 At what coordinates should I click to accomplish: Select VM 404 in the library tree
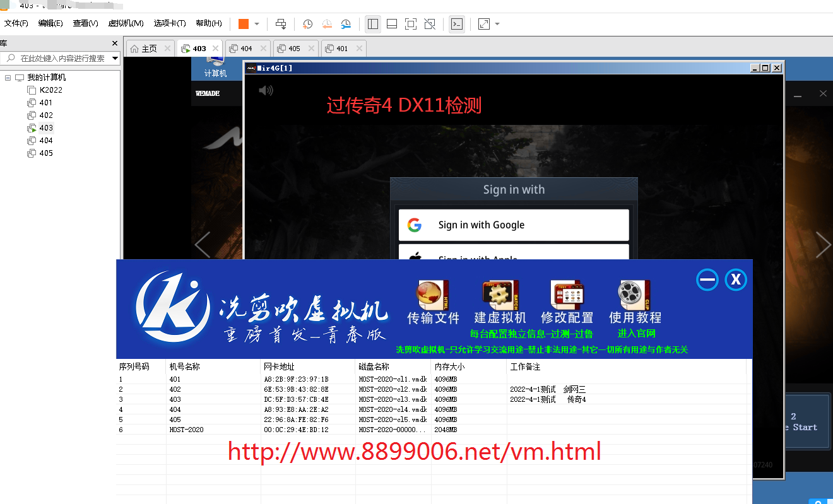pyautogui.click(x=40, y=141)
